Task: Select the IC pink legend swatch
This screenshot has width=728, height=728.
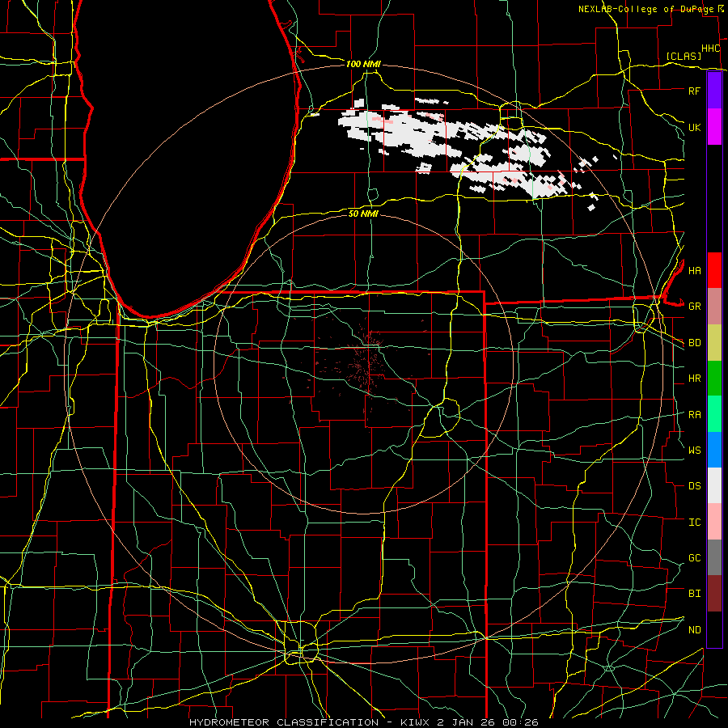Action: tap(714, 522)
